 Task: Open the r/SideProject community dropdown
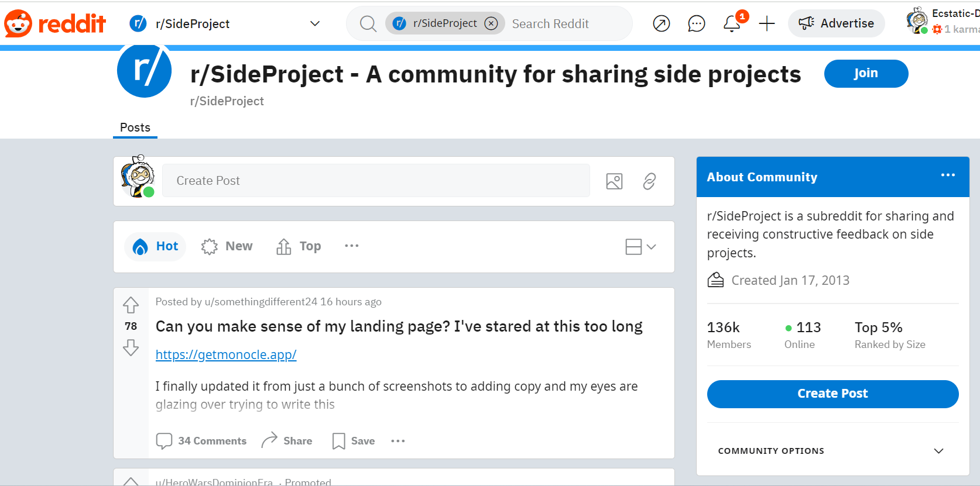(x=225, y=23)
